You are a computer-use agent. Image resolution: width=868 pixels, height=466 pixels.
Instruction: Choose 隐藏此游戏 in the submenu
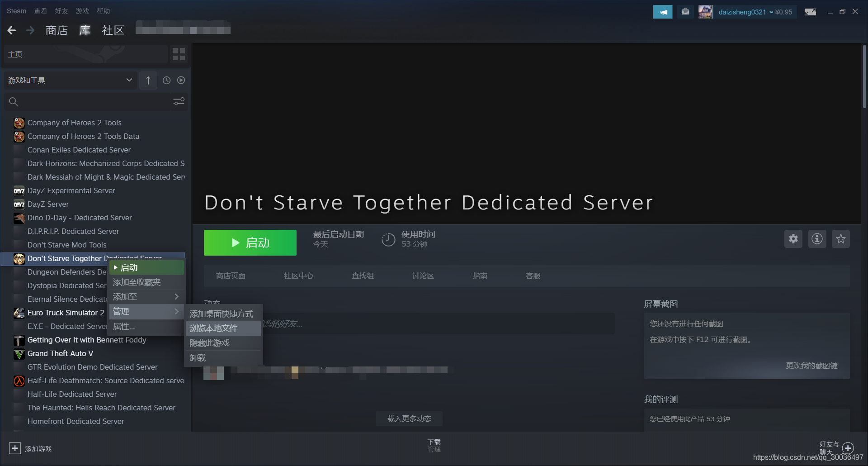tap(223, 343)
